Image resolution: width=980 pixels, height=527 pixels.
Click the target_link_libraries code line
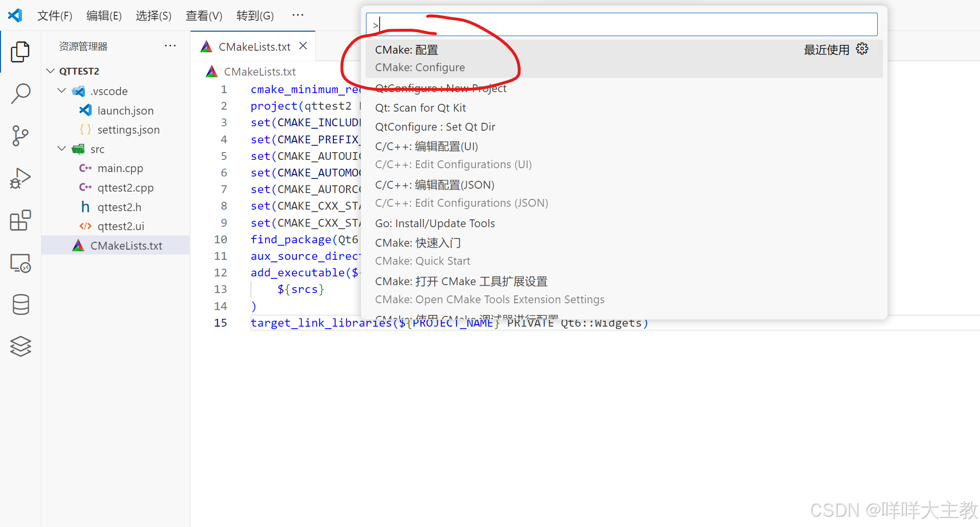[x=449, y=323]
